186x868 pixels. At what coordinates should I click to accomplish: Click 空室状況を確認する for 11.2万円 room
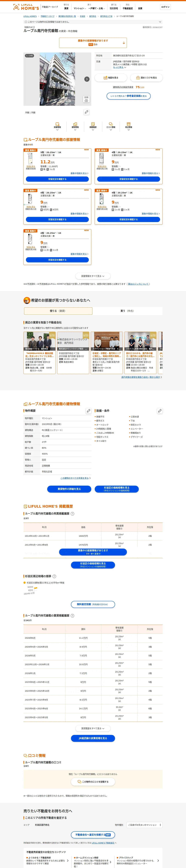point(57,179)
